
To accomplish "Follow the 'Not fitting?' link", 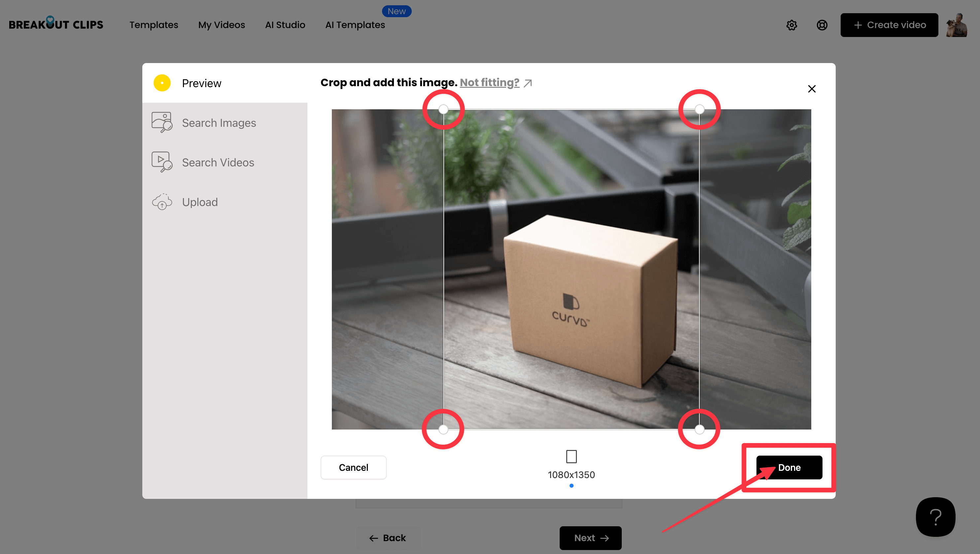I will point(489,83).
